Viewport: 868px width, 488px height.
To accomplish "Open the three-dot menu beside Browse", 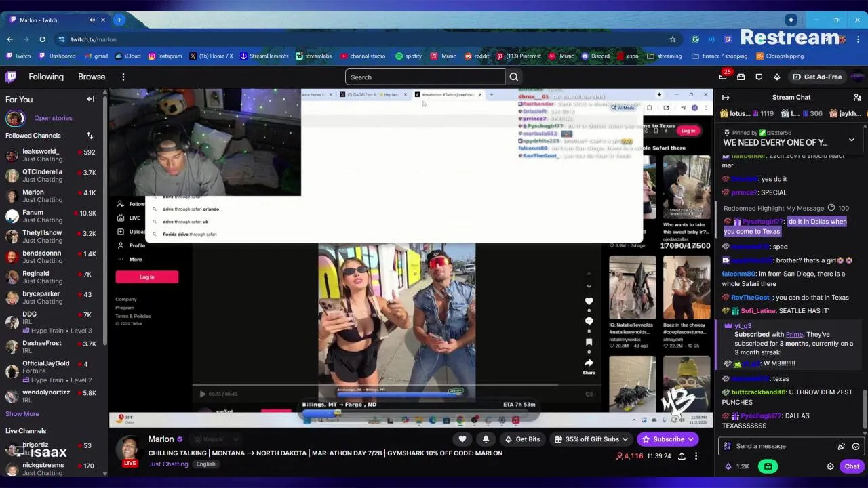I will coord(123,77).
